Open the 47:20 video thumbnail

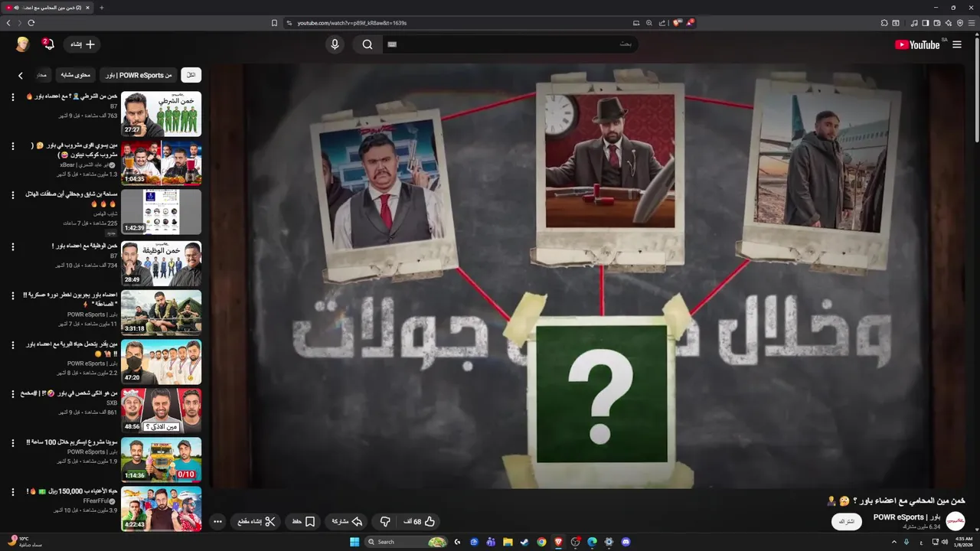click(x=161, y=362)
